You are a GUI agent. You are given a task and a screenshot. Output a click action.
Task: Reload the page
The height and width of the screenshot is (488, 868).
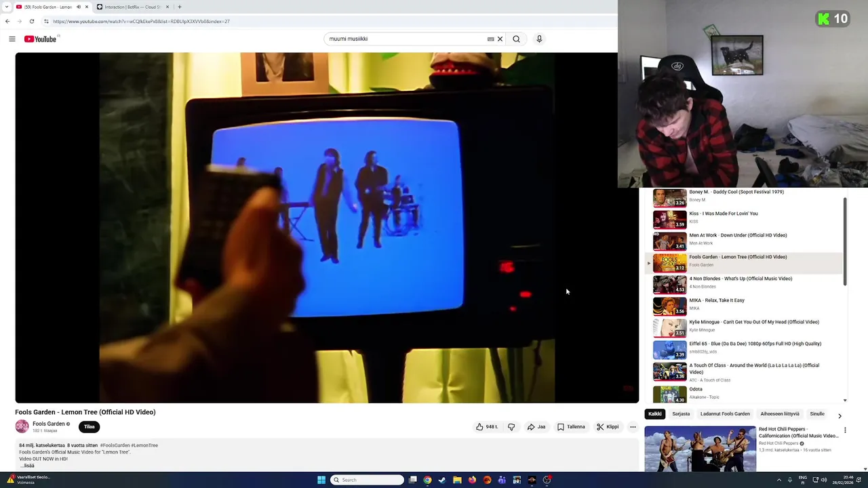(x=31, y=21)
